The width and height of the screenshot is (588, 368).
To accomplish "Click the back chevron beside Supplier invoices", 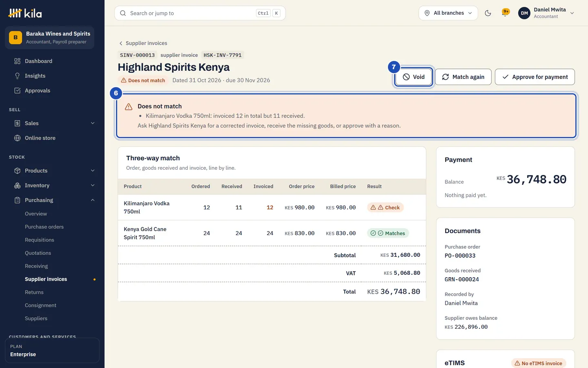I will point(121,43).
